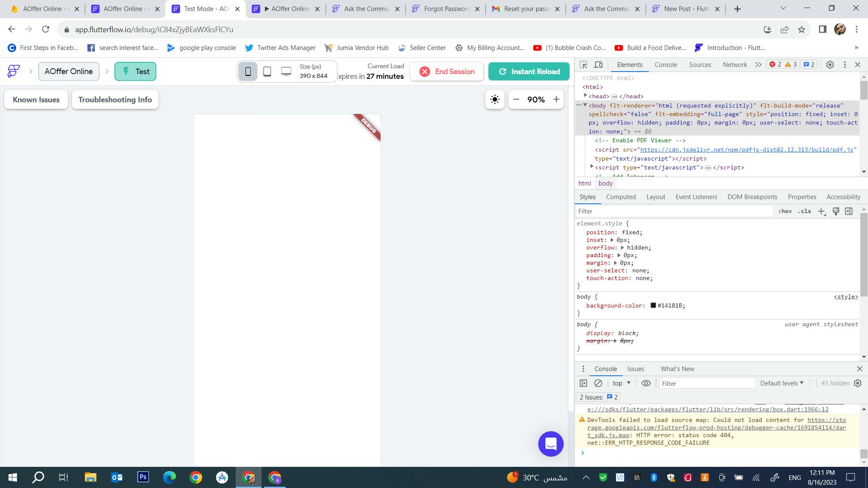This screenshot has height=488, width=868.
Task: Open the Event Listeners tab
Action: (696, 197)
